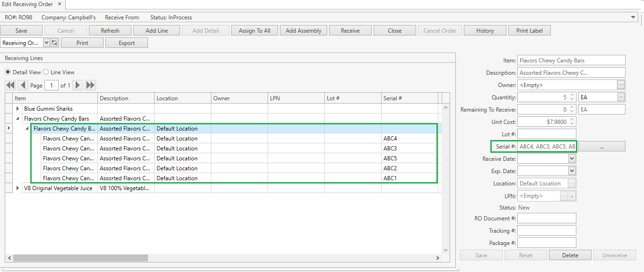Click the Lot # input field
644x272 pixels.
547,134
